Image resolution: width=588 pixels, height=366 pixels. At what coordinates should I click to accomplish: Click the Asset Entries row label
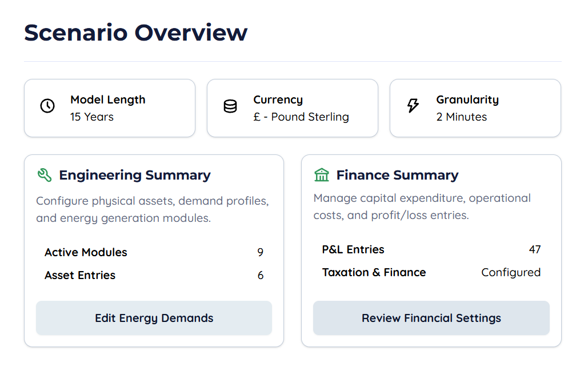[x=80, y=275]
